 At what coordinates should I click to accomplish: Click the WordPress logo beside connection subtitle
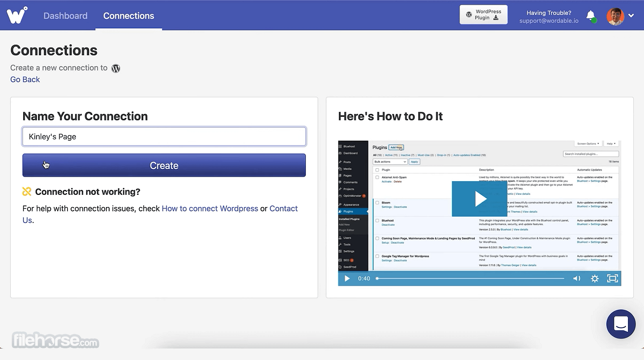115,68
